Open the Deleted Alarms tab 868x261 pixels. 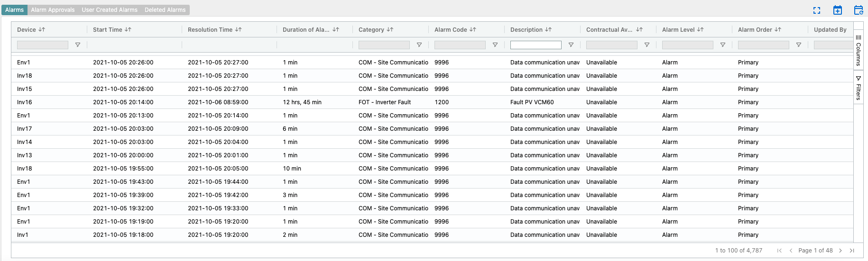coord(165,10)
